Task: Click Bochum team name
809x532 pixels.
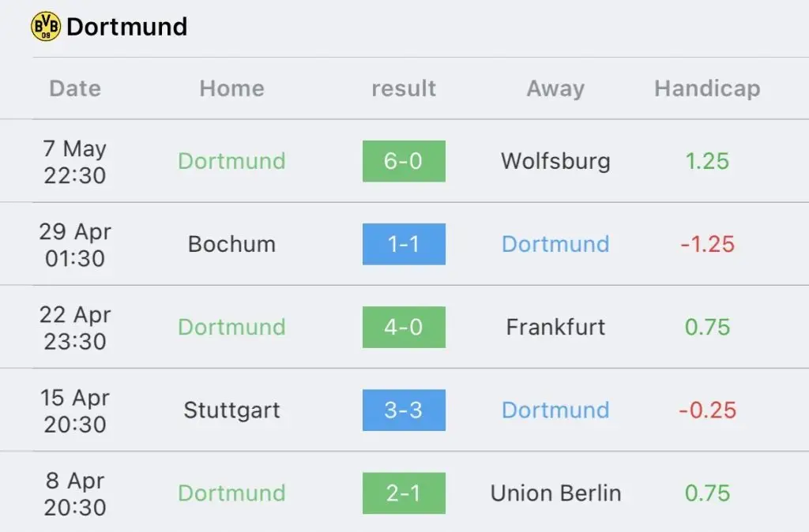Action: click(231, 245)
